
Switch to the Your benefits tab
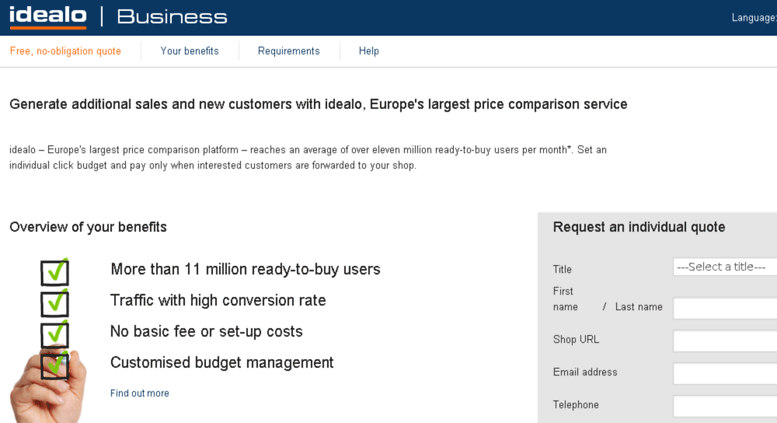[189, 51]
